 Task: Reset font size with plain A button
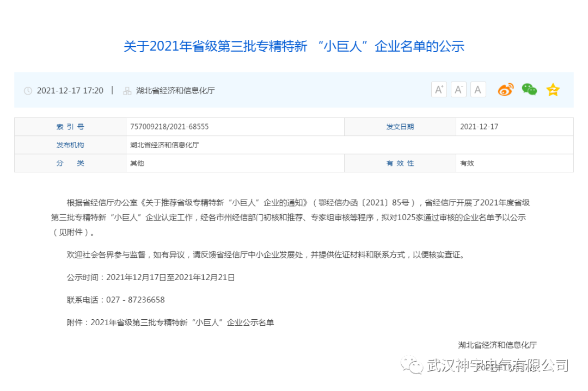pos(478,90)
